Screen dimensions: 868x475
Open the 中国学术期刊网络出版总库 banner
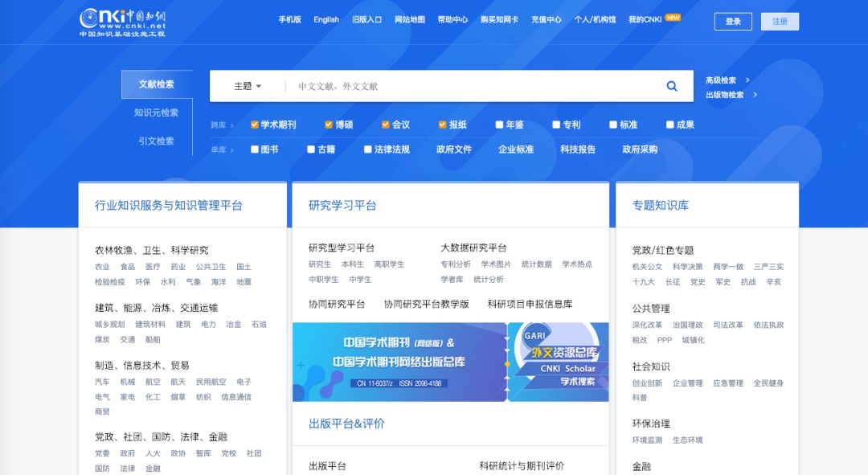[399, 362]
